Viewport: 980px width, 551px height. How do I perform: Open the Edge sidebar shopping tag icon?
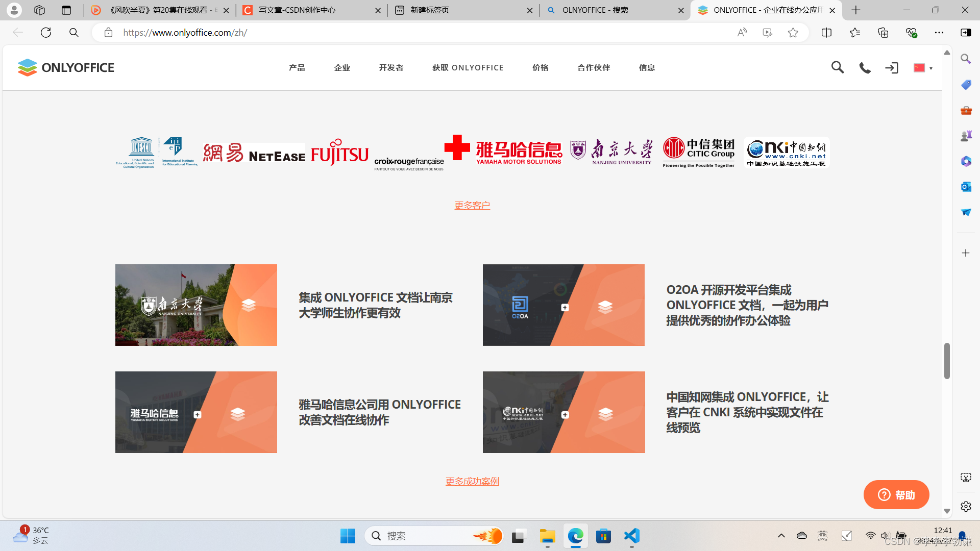click(x=966, y=85)
